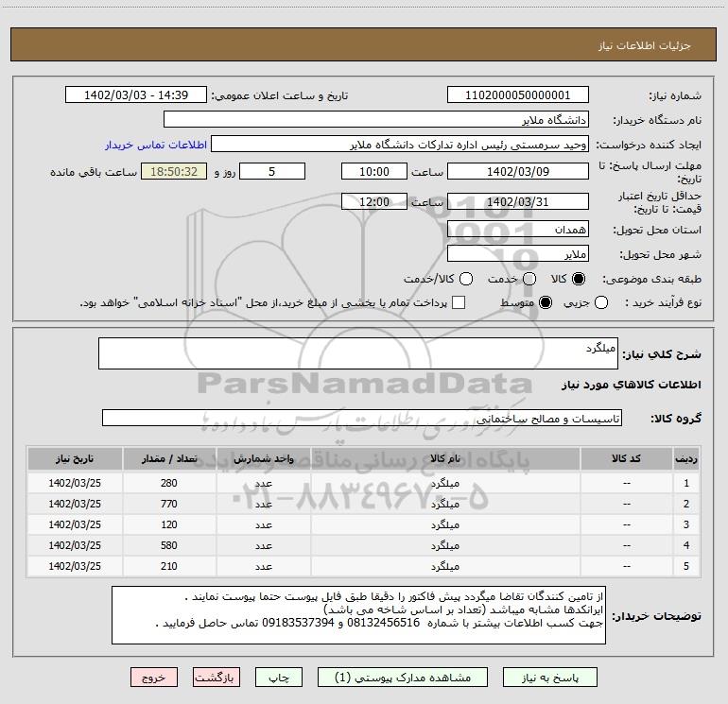Click the بازگشت back button
Image resolution: width=728 pixels, height=704 pixels.
point(217,678)
